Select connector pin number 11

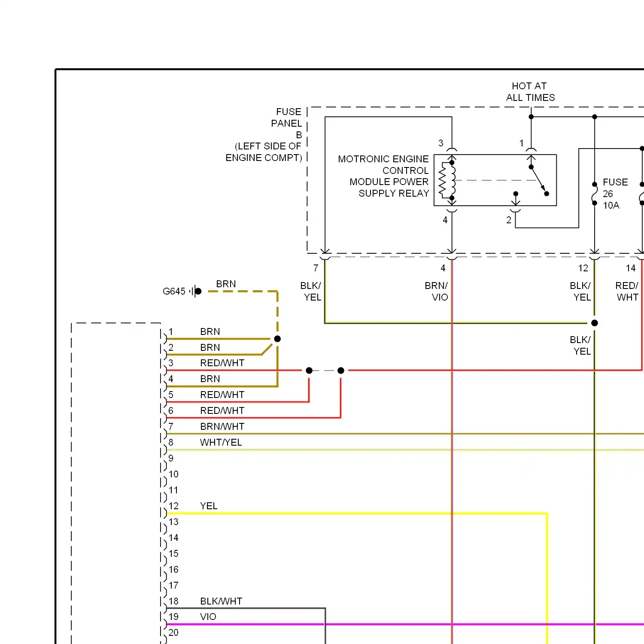tap(173, 490)
